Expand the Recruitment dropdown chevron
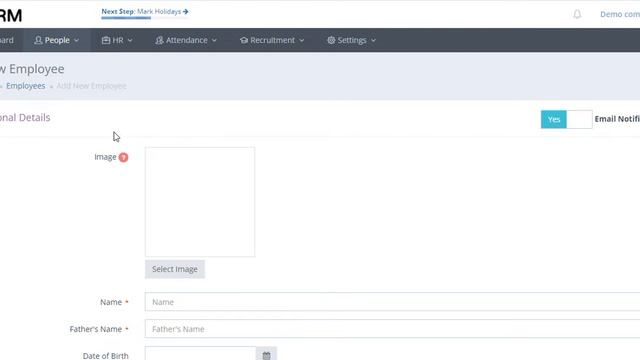 [302, 40]
